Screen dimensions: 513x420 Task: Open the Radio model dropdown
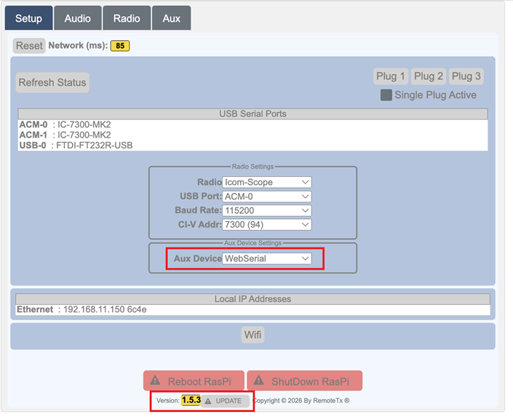pyautogui.click(x=267, y=182)
